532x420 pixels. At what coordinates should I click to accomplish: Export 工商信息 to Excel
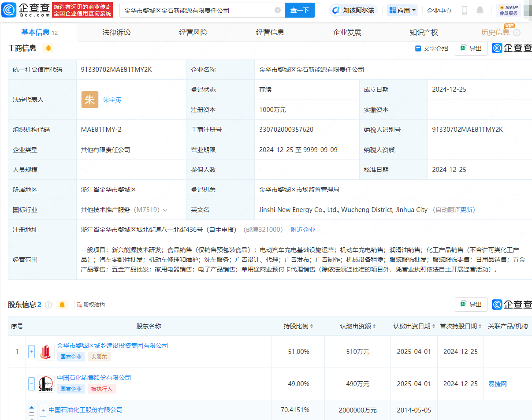click(x=471, y=48)
